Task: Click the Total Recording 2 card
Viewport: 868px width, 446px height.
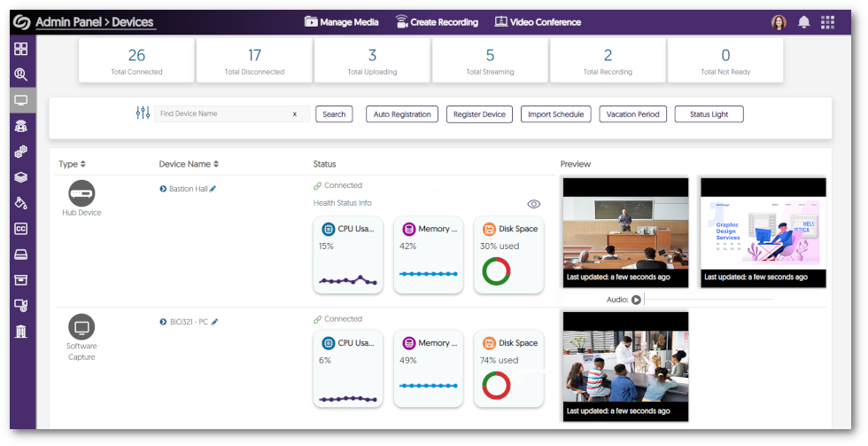Action: pyautogui.click(x=608, y=60)
